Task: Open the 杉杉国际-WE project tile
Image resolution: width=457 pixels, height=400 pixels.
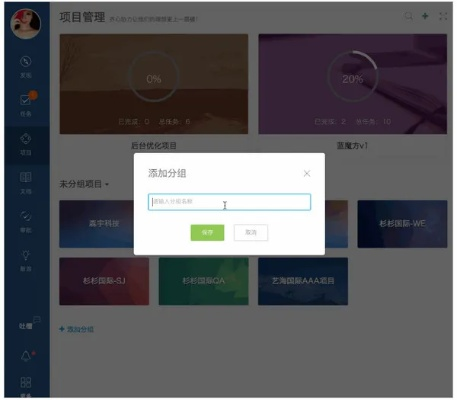Action: coord(402,224)
